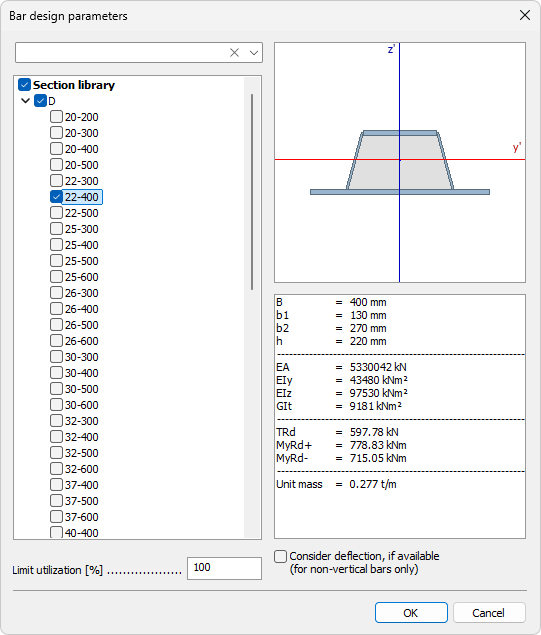This screenshot has height=635, width=541.
Task: Pick the 32-600 tree item
Action: click(81, 469)
